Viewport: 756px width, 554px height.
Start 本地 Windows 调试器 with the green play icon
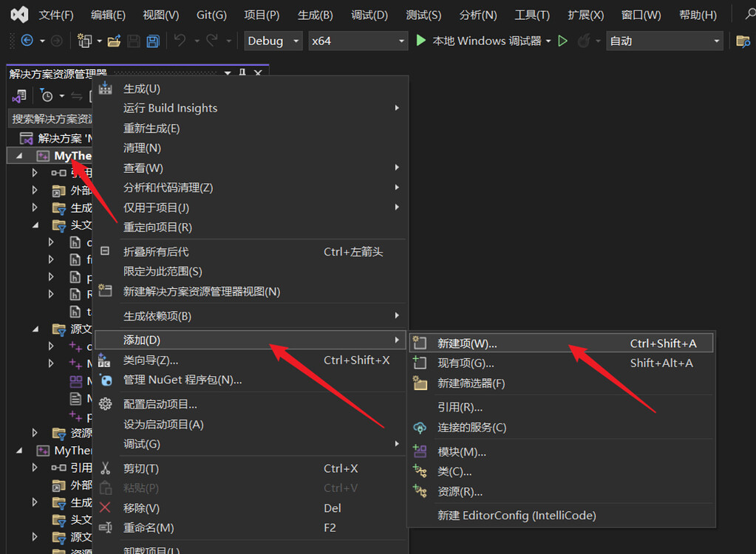420,41
